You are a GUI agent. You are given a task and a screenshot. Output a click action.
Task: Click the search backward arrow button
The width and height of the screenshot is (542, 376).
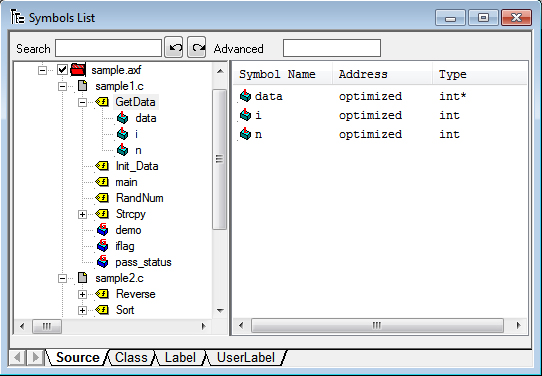tap(174, 47)
